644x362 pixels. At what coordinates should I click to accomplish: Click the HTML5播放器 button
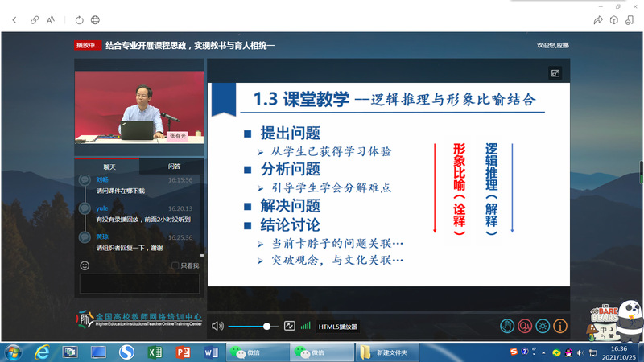pos(337,327)
